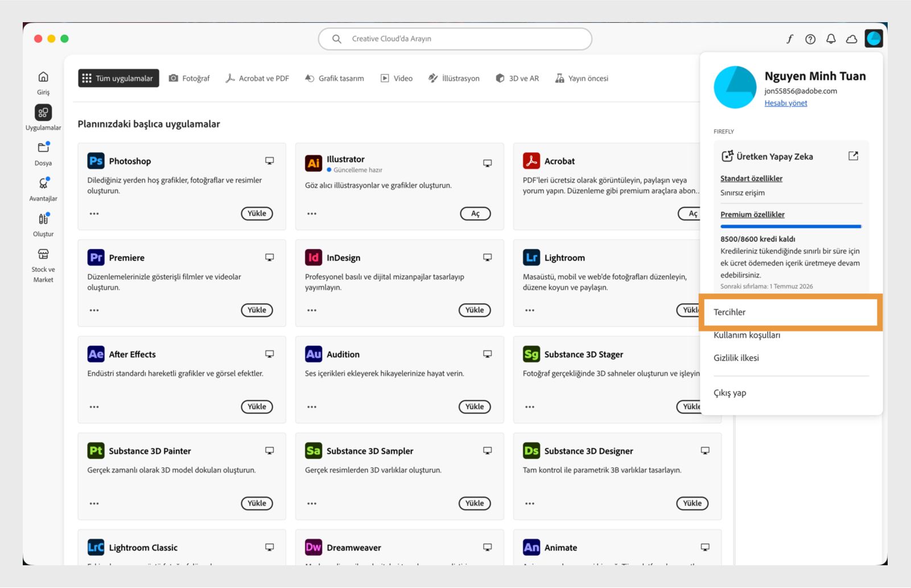Select Kullanım koşulları in profile menu
Screen dimensions: 911x588
click(x=747, y=336)
